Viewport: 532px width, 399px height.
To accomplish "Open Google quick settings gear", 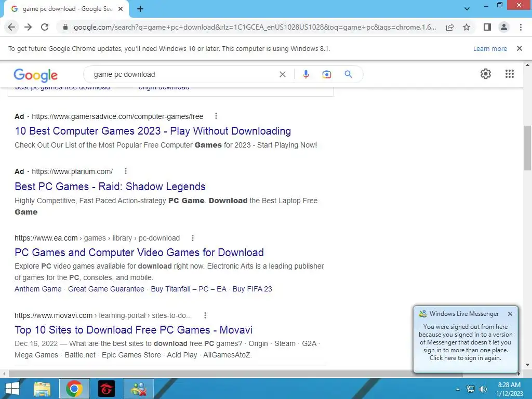I will tap(486, 74).
